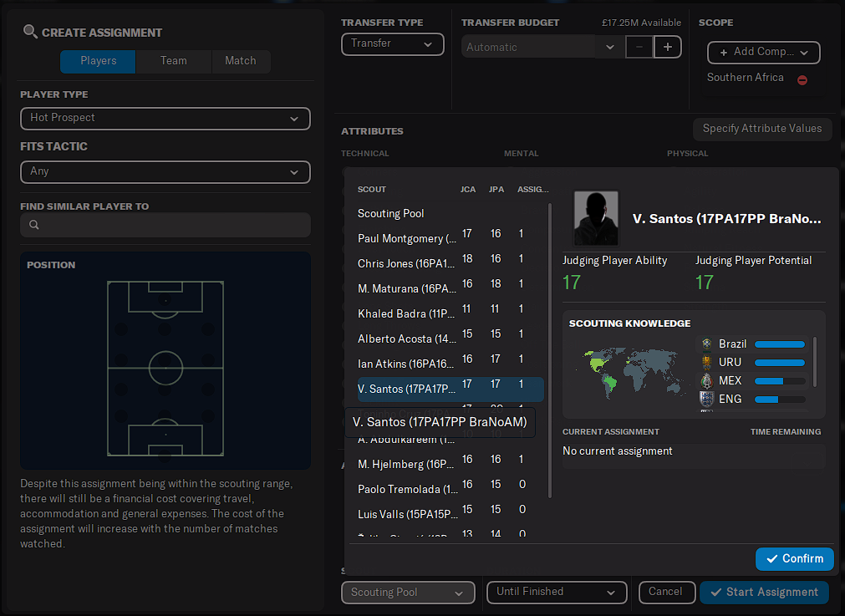The image size is (845, 616).
Task: Click the Cancel button
Action: 666,593
